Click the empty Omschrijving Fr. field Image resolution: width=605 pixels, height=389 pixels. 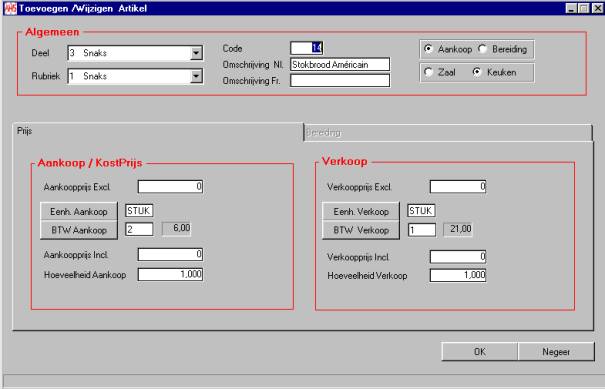tap(340, 81)
